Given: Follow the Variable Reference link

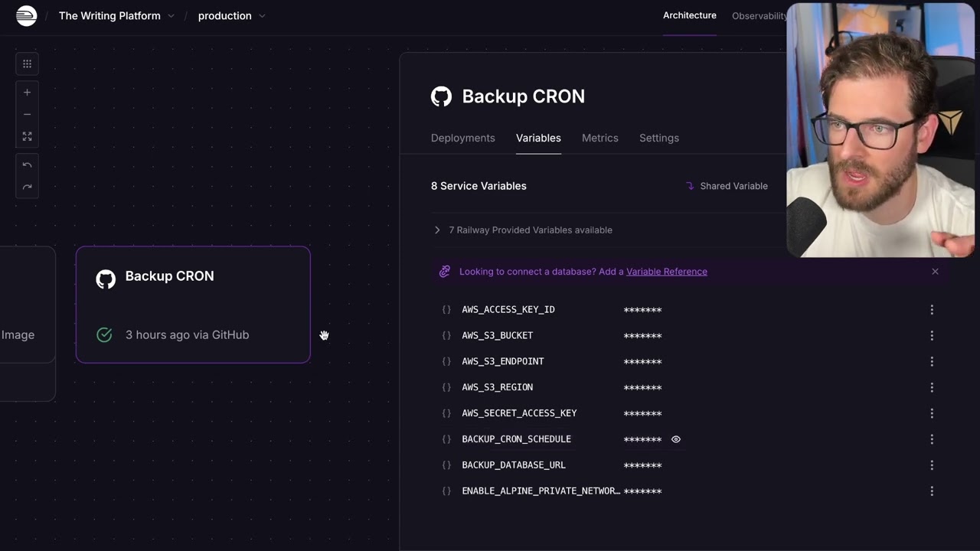Looking at the screenshot, I should (x=667, y=272).
